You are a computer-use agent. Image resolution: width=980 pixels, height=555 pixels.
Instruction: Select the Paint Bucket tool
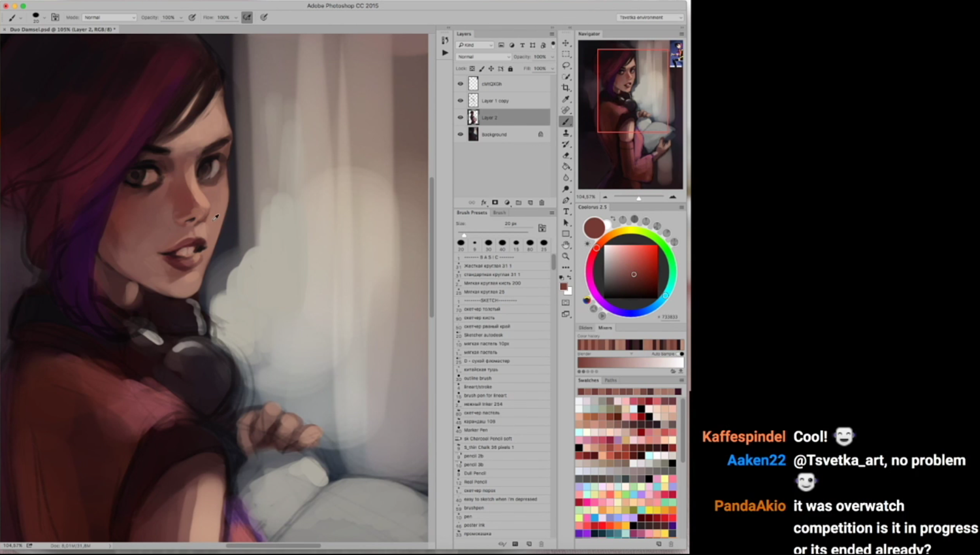566,166
